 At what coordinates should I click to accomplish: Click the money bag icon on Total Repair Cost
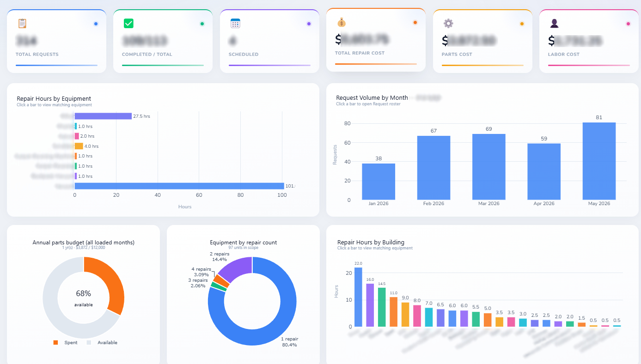tap(342, 22)
